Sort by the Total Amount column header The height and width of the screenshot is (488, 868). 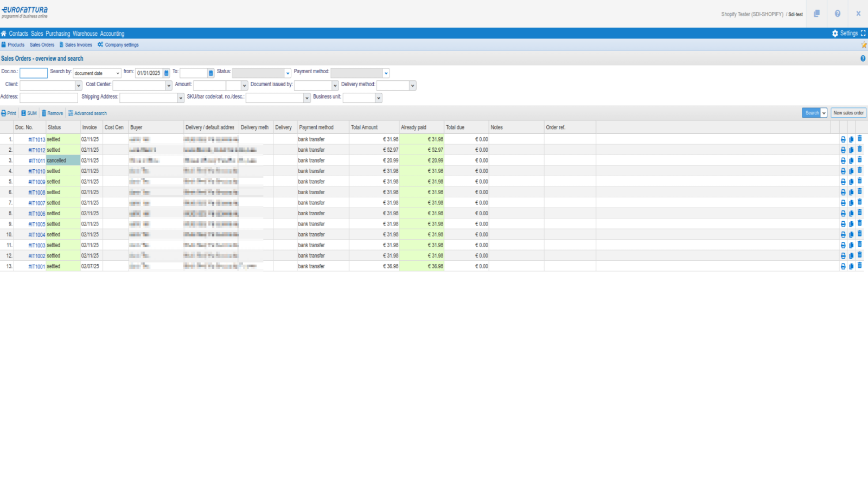[374, 127]
